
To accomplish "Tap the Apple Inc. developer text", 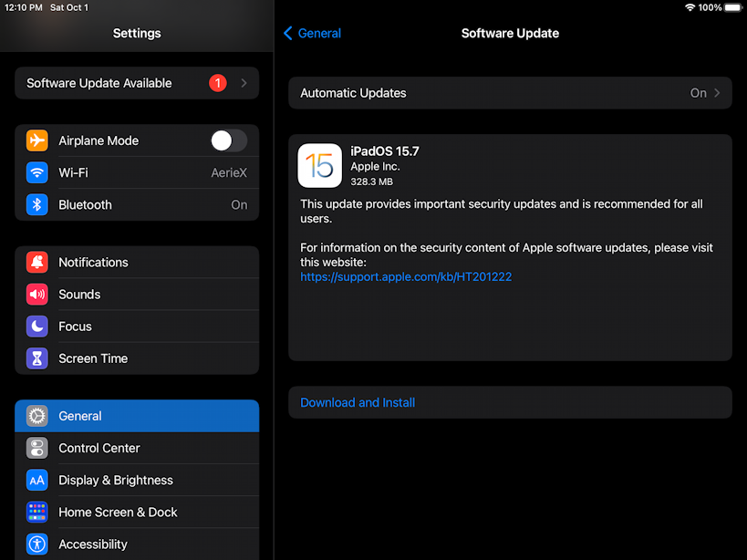I will (x=375, y=166).
